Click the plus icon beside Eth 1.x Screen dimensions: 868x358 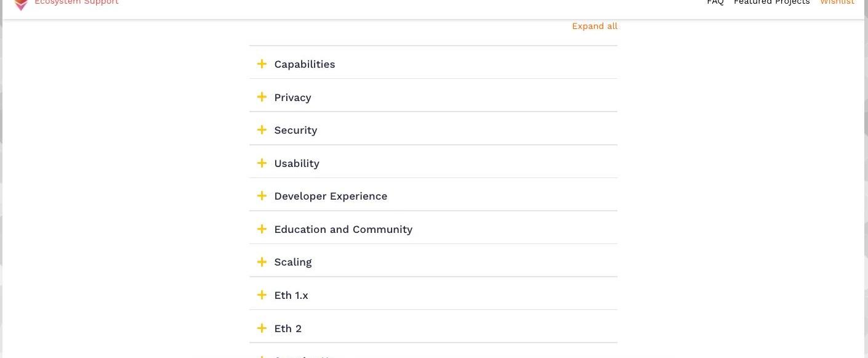[262, 295]
